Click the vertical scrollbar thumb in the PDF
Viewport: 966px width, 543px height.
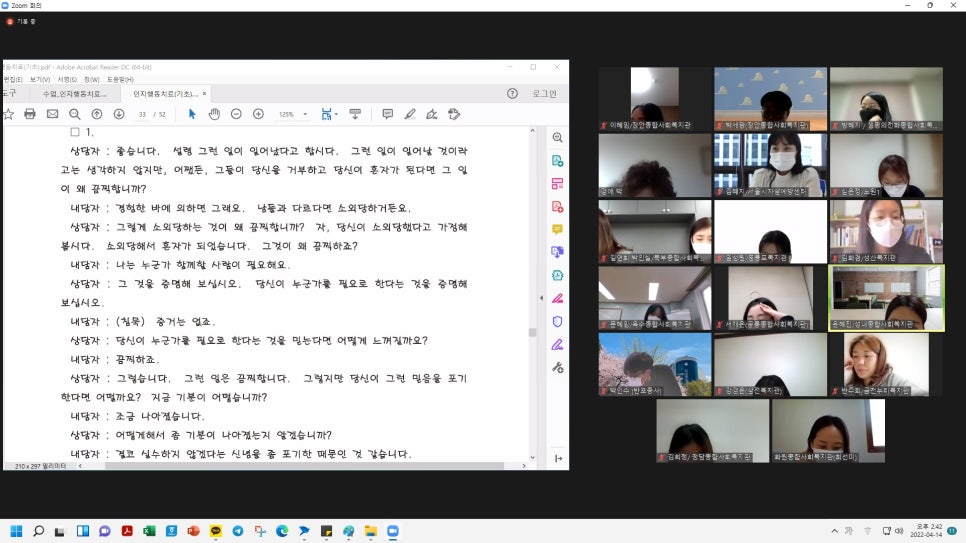coord(532,332)
